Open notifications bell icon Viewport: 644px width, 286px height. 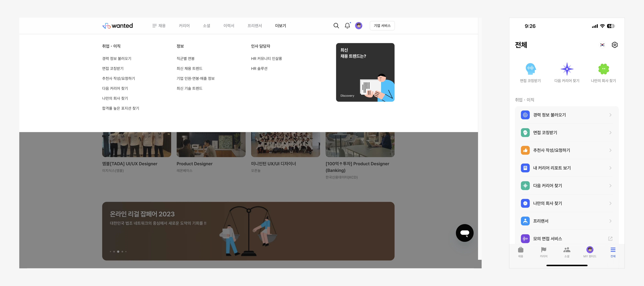(347, 26)
